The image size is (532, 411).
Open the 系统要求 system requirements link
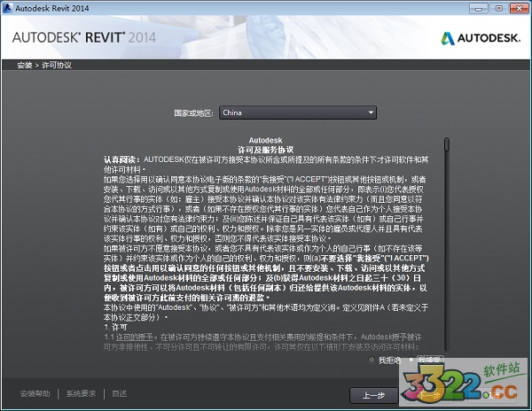[82, 393]
